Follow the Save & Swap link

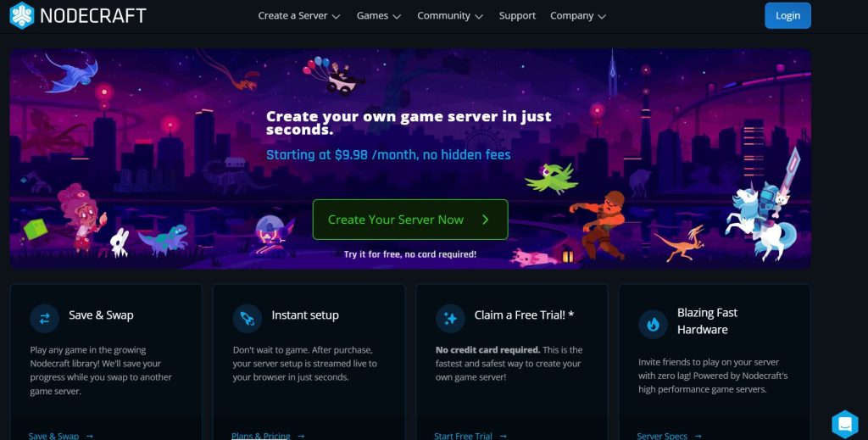tap(53, 436)
